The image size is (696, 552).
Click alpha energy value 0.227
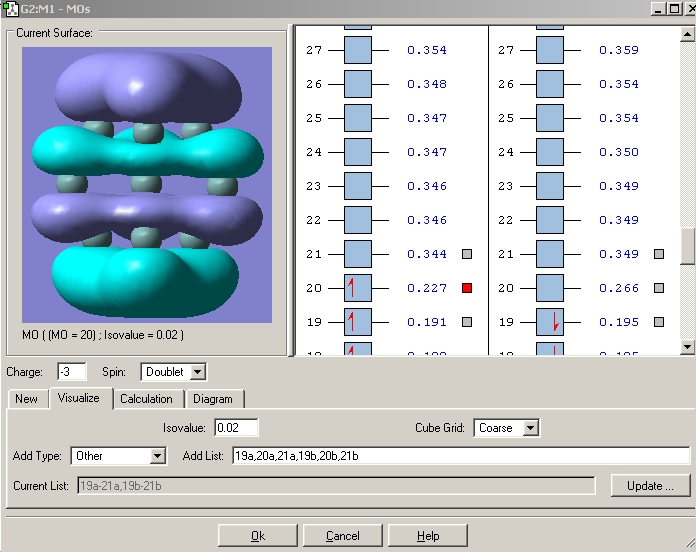(427, 288)
